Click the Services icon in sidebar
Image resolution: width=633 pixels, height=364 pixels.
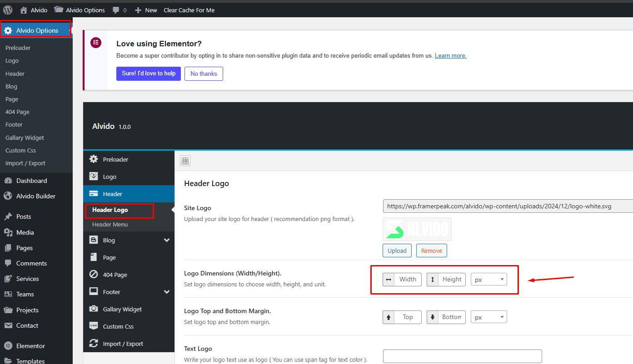coord(8,279)
